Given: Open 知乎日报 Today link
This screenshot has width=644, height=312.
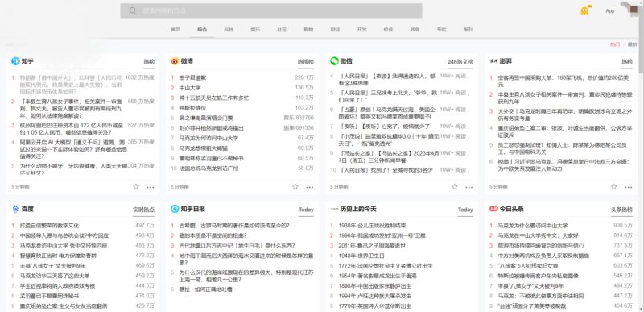Looking at the screenshot, I should [x=307, y=210].
